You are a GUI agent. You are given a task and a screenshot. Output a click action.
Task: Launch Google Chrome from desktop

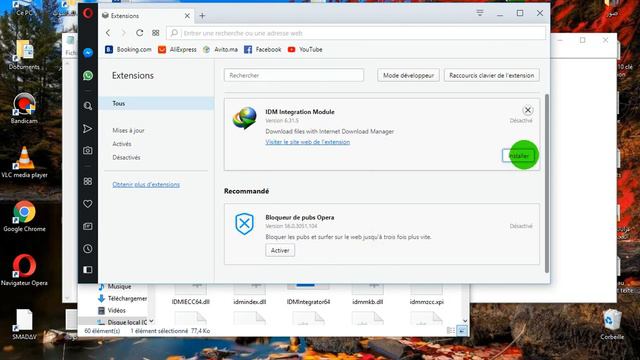pos(24,216)
